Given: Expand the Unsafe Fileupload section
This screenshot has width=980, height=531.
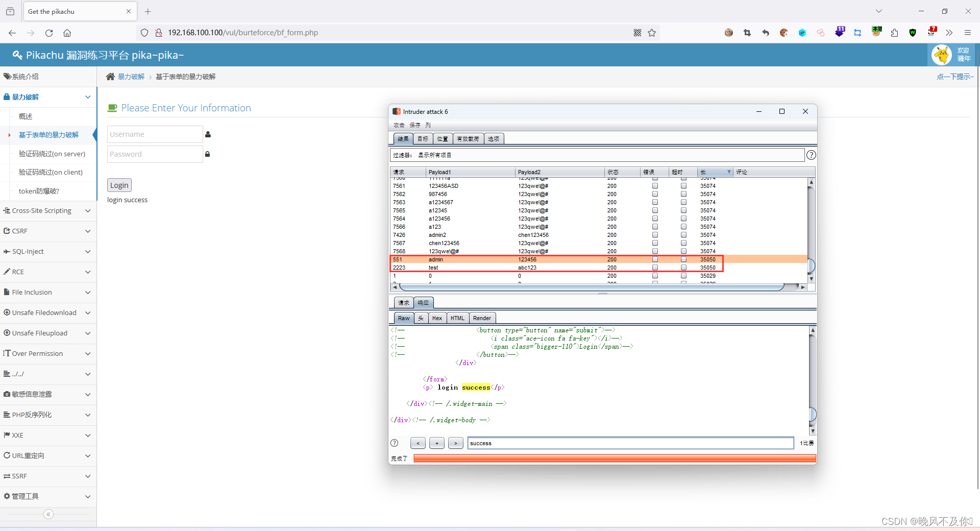Looking at the screenshot, I should click(48, 333).
